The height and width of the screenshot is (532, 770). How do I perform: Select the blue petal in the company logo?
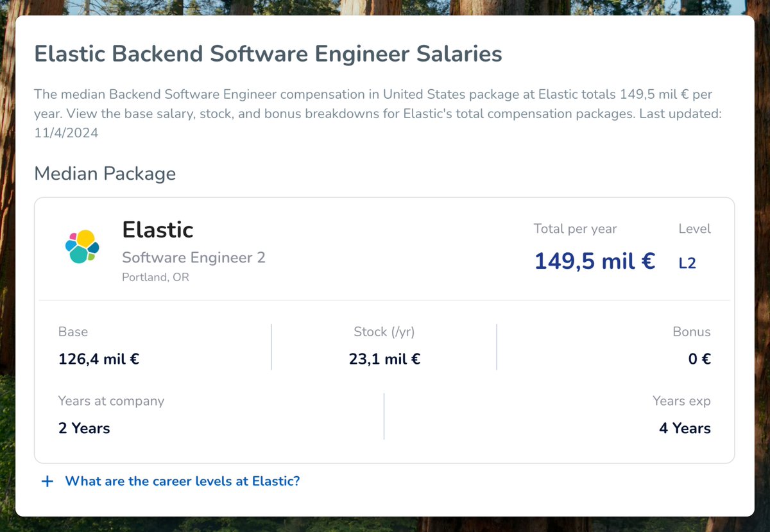point(70,246)
